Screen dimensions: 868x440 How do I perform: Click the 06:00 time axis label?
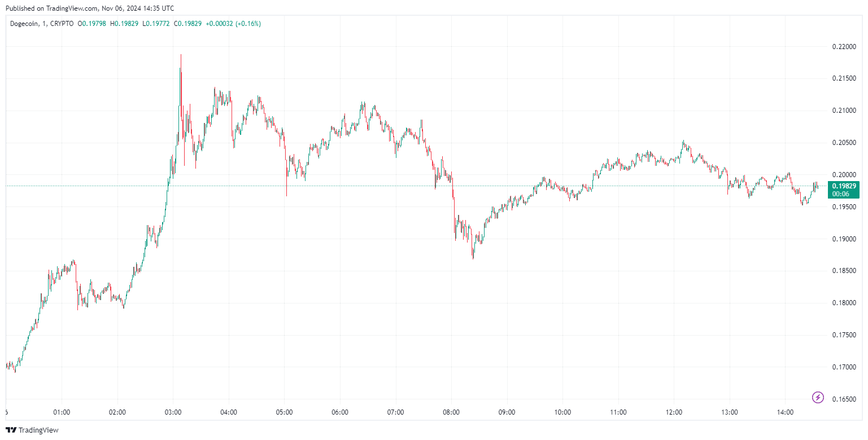tap(340, 412)
